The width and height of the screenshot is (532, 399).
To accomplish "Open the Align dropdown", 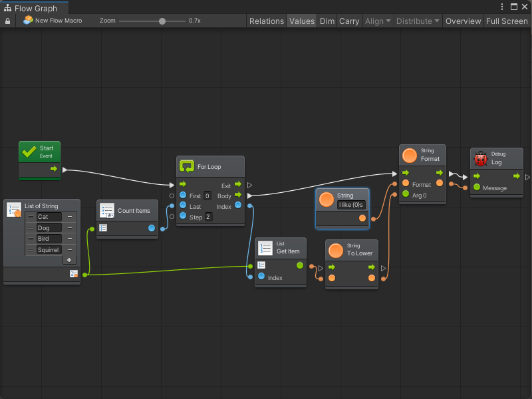I will pyautogui.click(x=377, y=21).
